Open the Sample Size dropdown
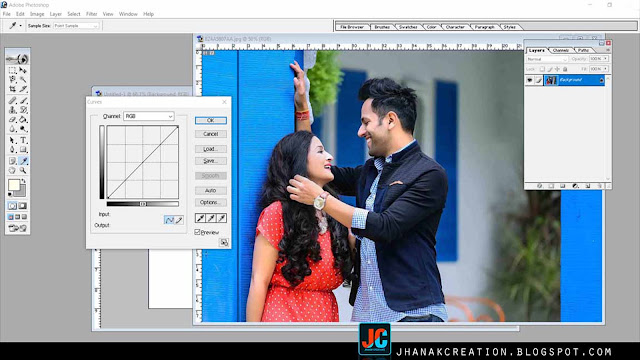 pos(76,26)
